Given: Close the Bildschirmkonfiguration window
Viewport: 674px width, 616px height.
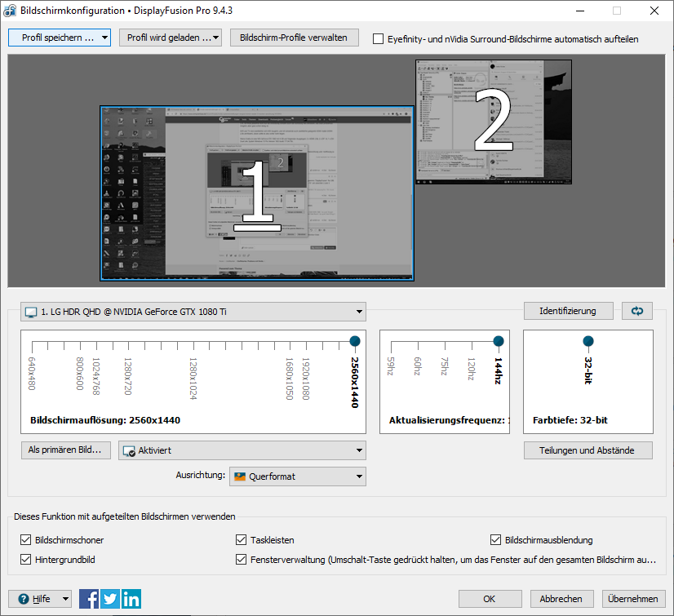Looking at the screenshot, I should click(654, 11).
